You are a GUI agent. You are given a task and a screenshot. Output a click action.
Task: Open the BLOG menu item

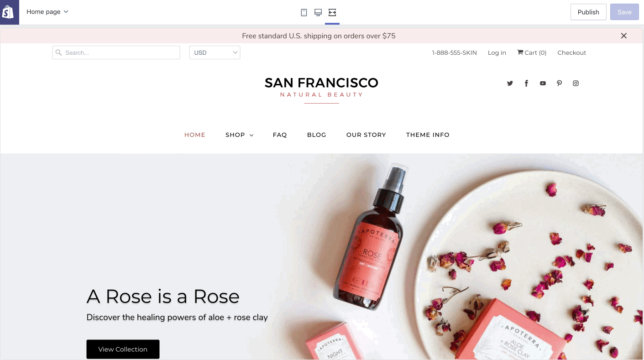(x=316, y=135)
